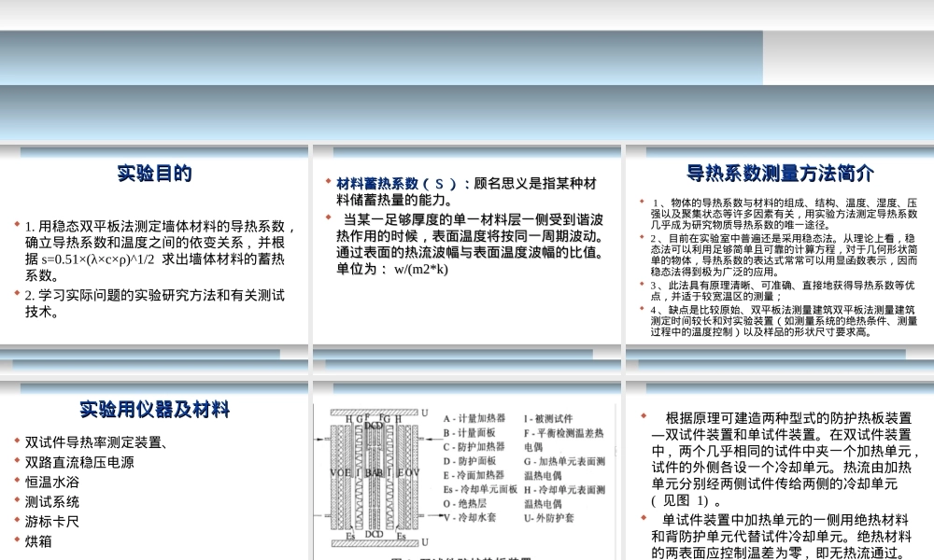Click bullet 1、物体的导热系数与材料的组成
This screenshot has width=934, height=560.
[x=784, y=215]
